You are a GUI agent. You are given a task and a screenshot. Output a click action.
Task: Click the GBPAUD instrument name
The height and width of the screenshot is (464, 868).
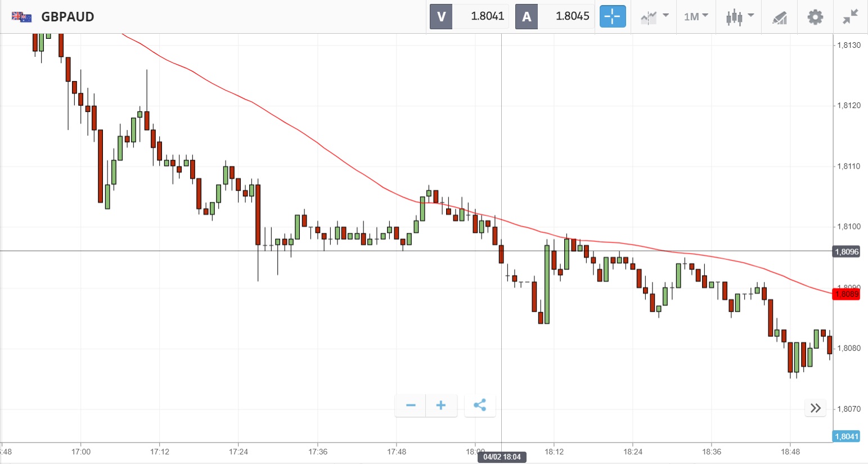(x=68, y=17)
